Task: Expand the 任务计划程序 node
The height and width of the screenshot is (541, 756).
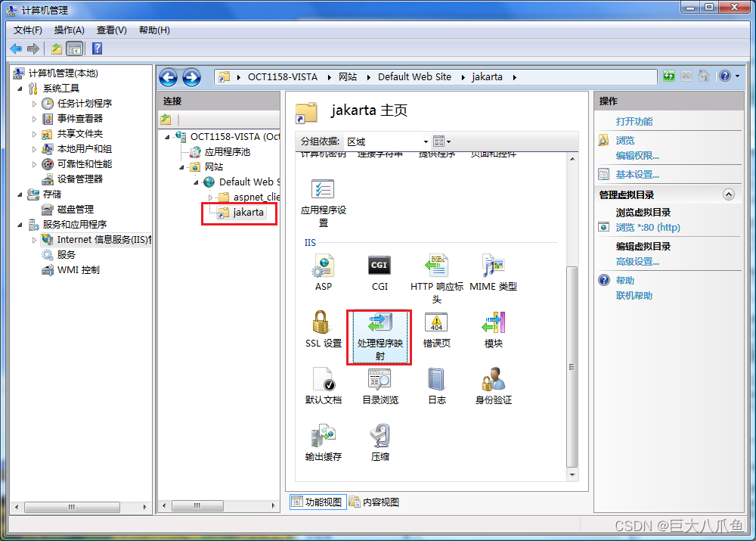Action: 34,103
